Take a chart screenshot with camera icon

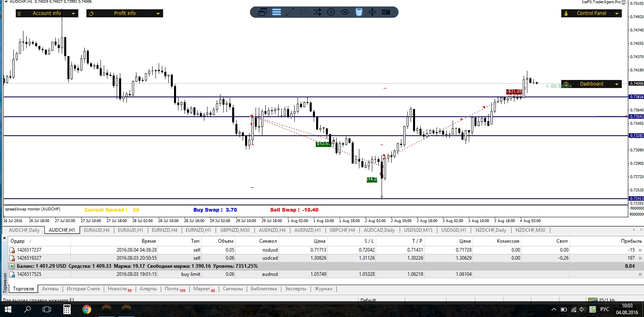tap(386, 12)
